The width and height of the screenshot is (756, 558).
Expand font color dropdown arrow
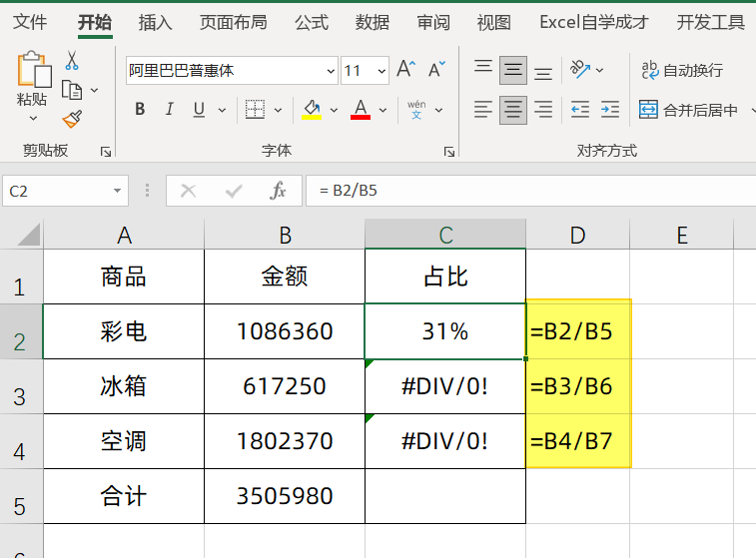[x=382, y=110]
